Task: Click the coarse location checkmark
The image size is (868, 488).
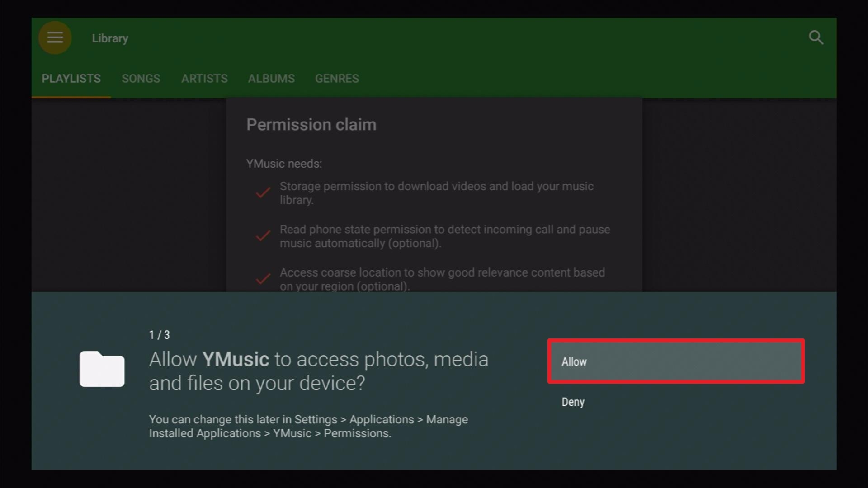Action: (x=263, y=279)
